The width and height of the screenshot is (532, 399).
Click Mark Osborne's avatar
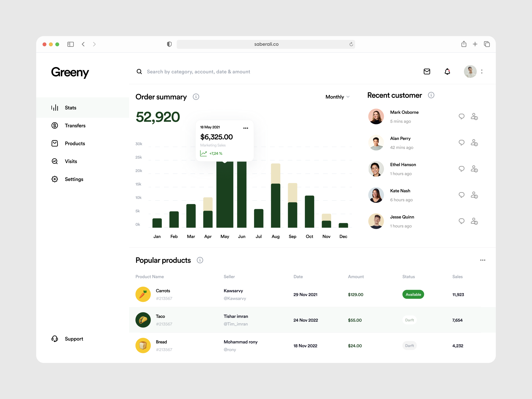[376, 117]
